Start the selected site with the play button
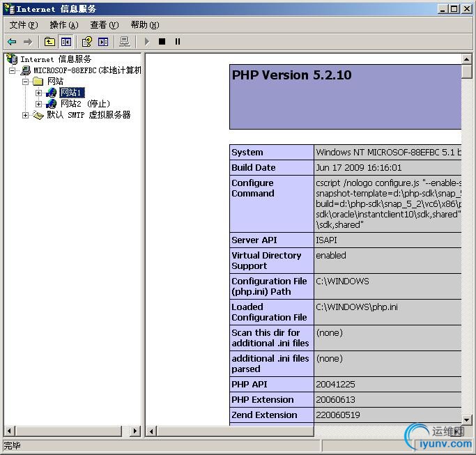The width and height of the screenshot is (476, 455). pyautogui.click(x=147, y=42)
